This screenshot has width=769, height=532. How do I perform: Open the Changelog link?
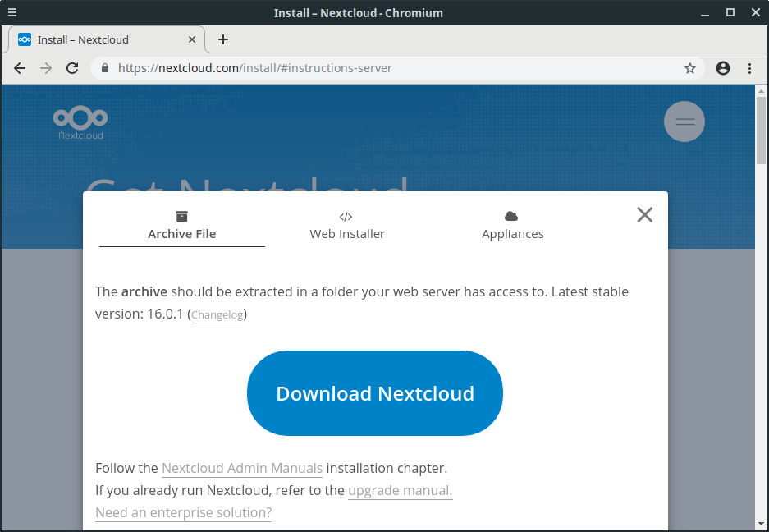point(217,314)
